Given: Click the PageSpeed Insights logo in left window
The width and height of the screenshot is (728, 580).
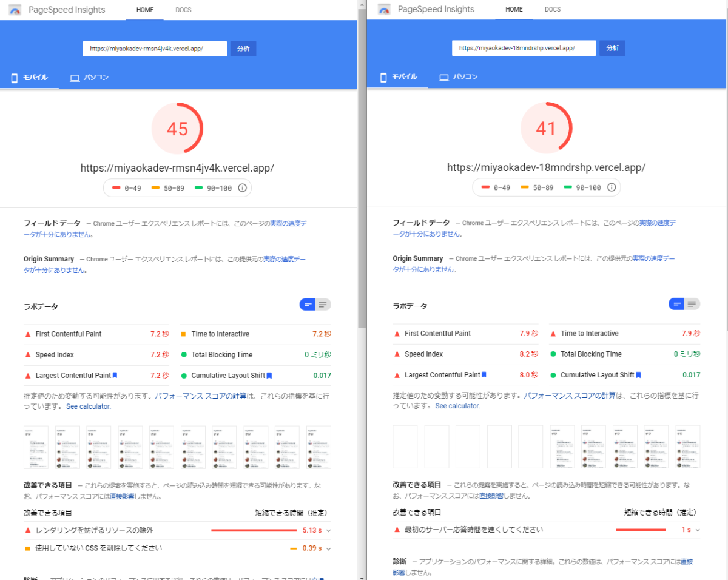Looking at the screenshot, I should [16, 10].
